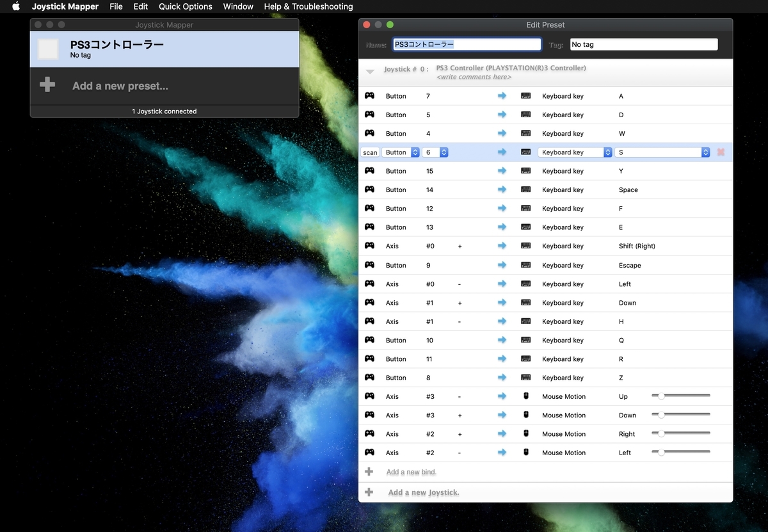This screenshot has width=768, height=532.
Task: Select the Axis #1 + Down bind row
Action: (545, 303)
